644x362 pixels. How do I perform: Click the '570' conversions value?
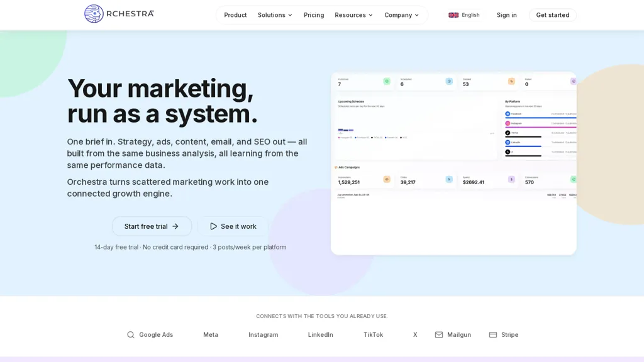(530, 182)
